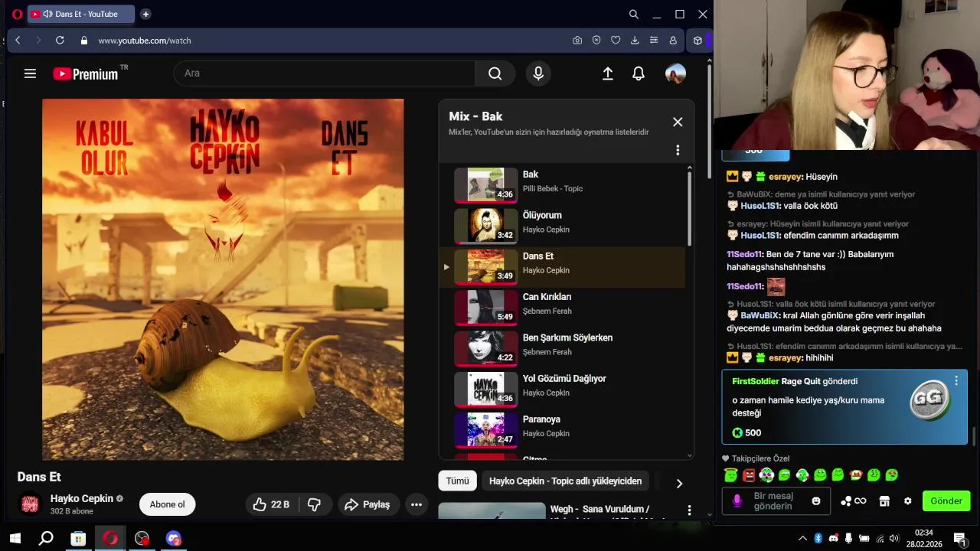Image resolution: width=980 pixels, height=551 pixels.
Task: Open Opera profile icon in address bar
Action: tap(673, 41)
